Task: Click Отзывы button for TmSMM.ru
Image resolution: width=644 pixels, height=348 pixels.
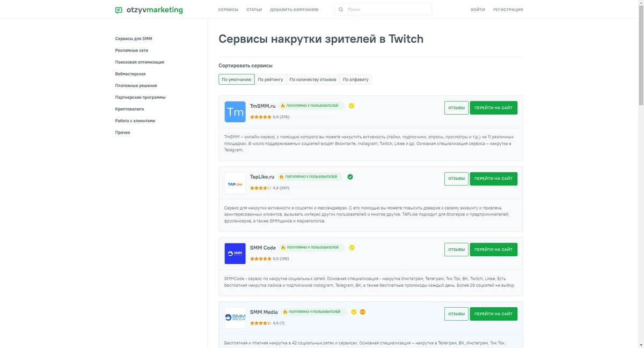Action: pyautogui.click(x=456, y=108)
